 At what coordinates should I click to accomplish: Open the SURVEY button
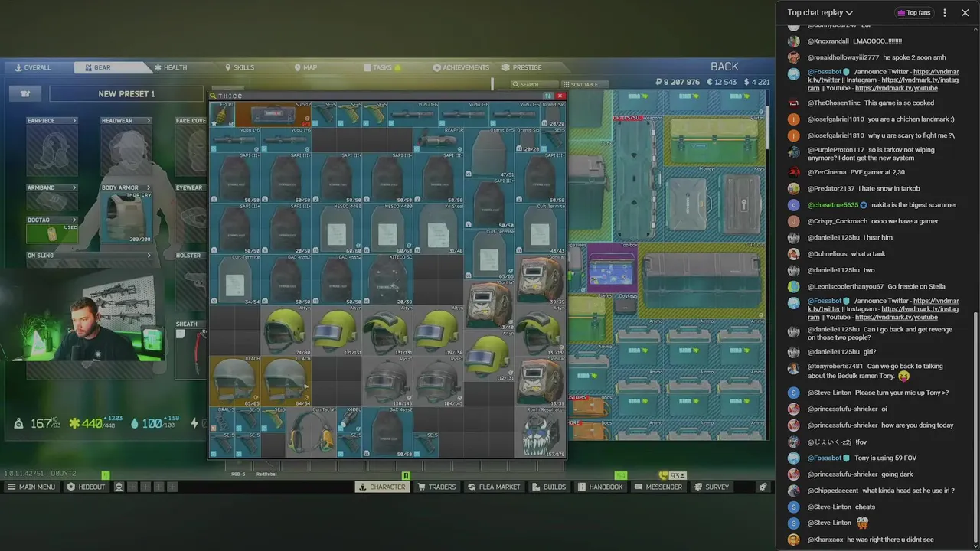point(711,487)
